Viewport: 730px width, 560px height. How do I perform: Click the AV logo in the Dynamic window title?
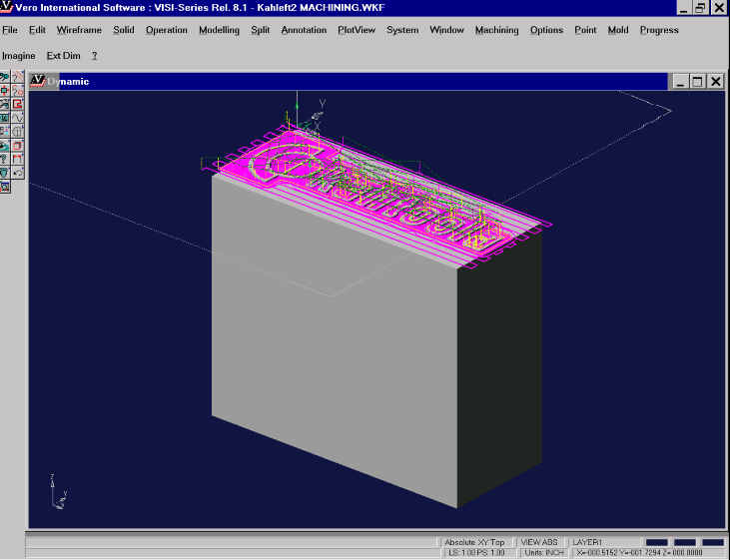coord(37,81)
